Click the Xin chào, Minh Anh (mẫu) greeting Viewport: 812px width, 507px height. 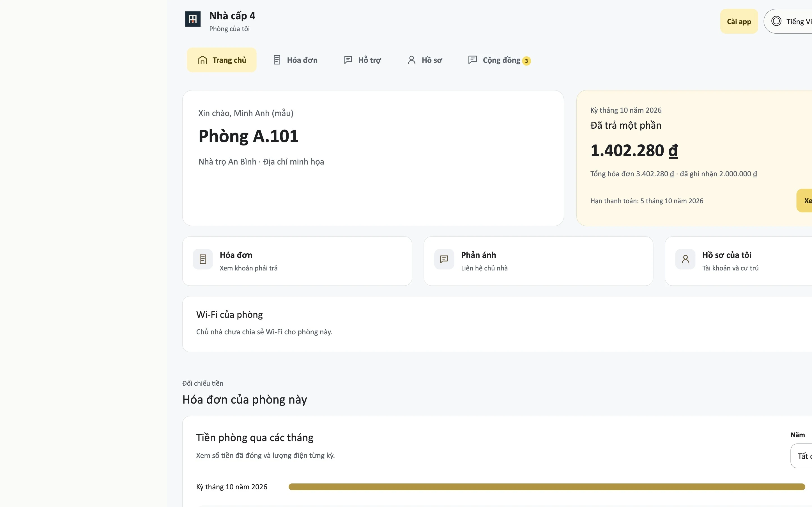pos(246,113)
